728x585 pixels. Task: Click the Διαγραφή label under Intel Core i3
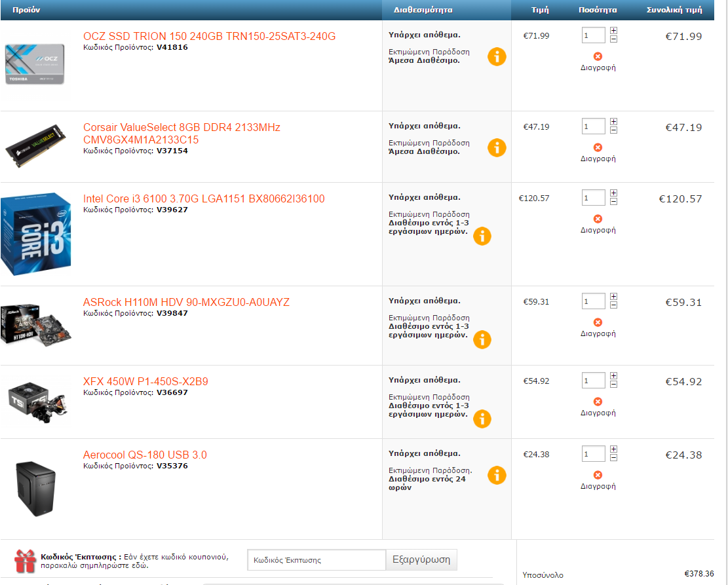coord(598,231)
